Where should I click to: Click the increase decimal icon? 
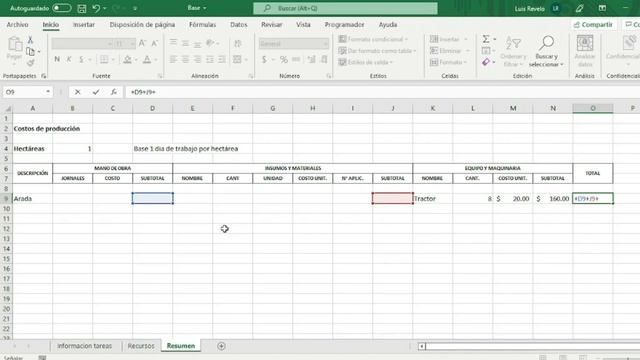[311, 60]
